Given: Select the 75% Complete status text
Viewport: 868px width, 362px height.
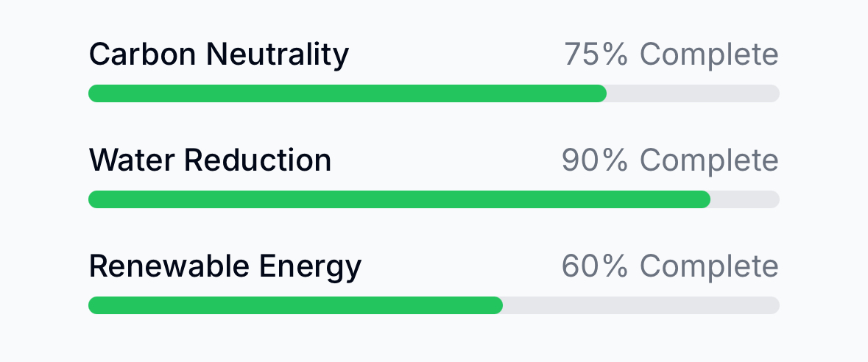Looking at the screenshot, I should [x=671, y=54].
